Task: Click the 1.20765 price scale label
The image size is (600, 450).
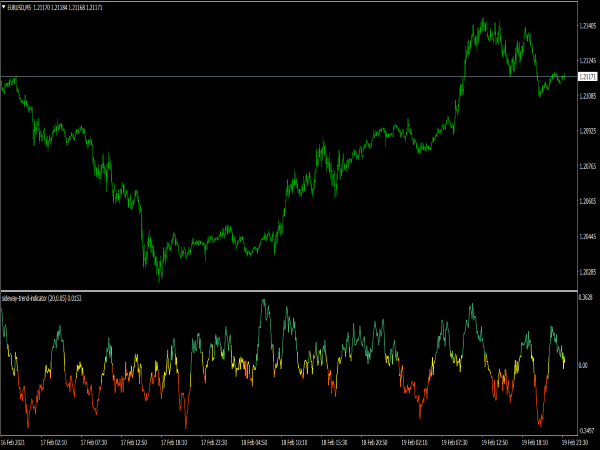Action: pyautogui.click(x=587, y=166)
